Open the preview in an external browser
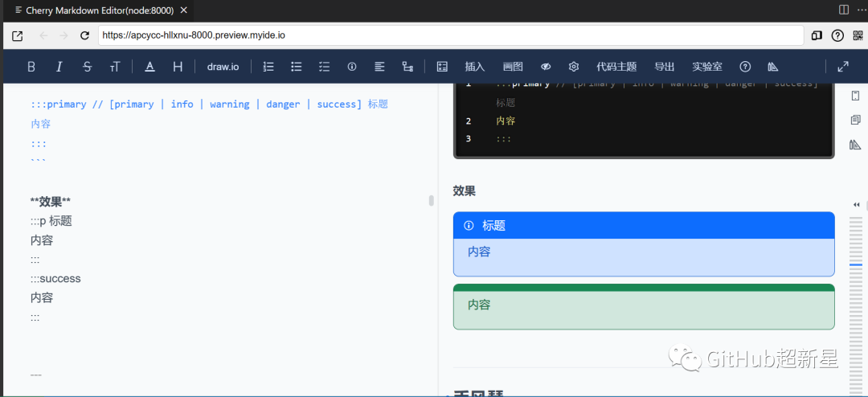Screen dimensions: 868x397 coord(18,36)
